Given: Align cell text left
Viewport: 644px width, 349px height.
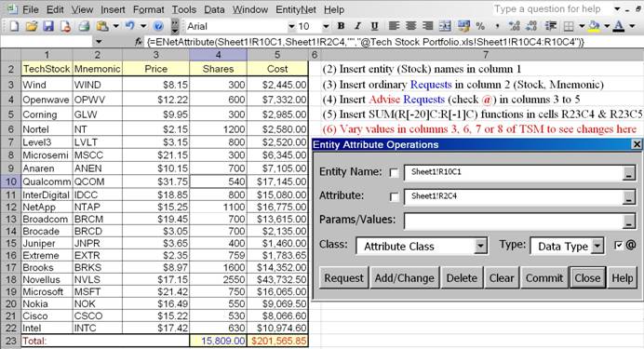Looking at the screenshot, I should tap(394, 26).
